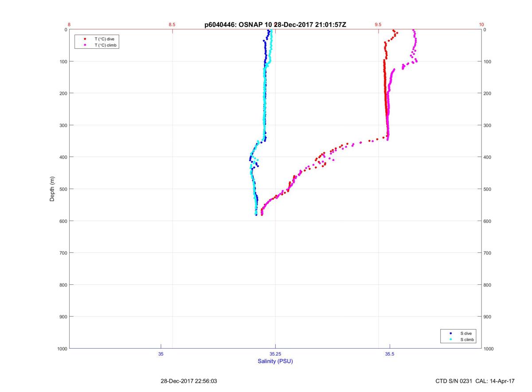Click right depth tick label 100

[488, 62]
